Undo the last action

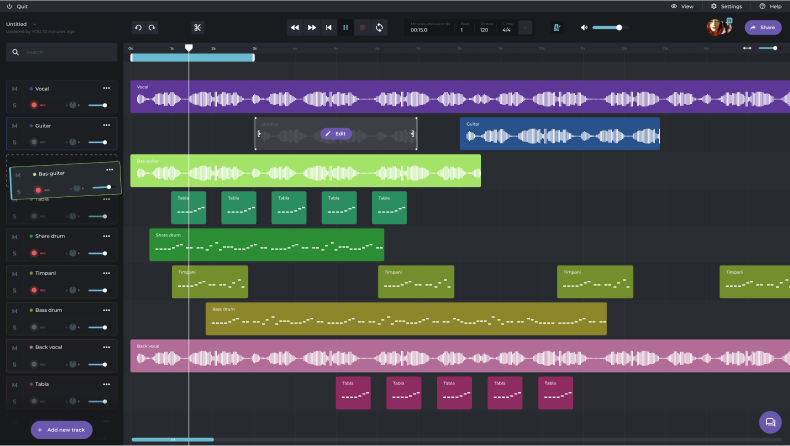[138, 28]
